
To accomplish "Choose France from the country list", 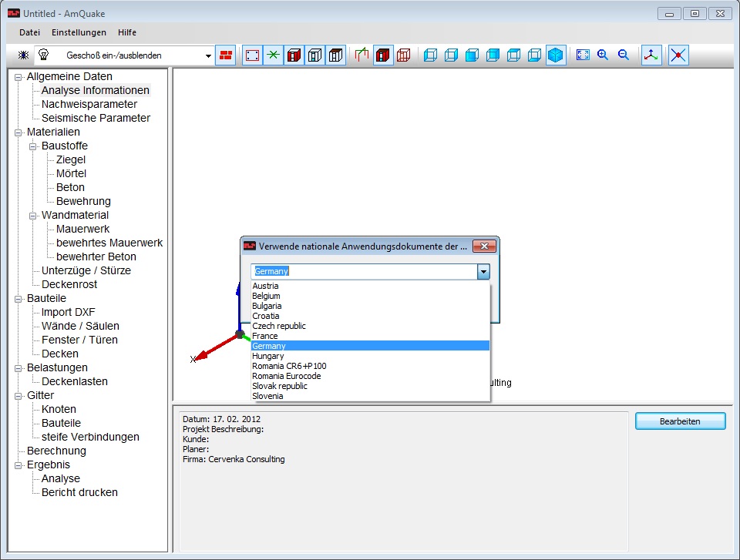I will (x=371, y=336).
